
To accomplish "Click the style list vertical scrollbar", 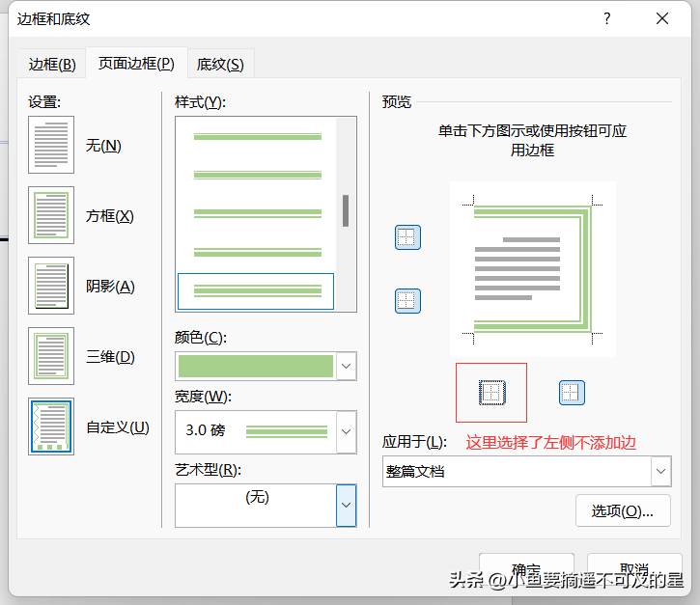I will [x=346, y=212].
